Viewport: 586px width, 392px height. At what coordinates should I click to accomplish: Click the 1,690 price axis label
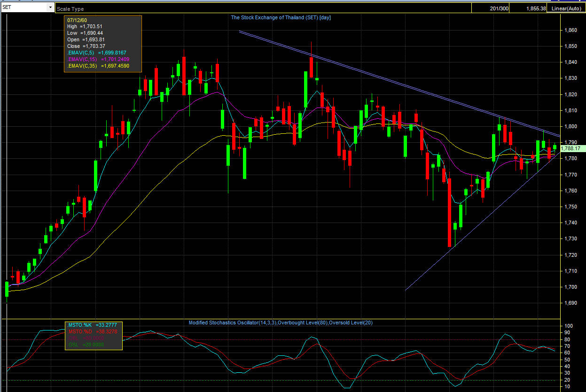pos(570,303)
